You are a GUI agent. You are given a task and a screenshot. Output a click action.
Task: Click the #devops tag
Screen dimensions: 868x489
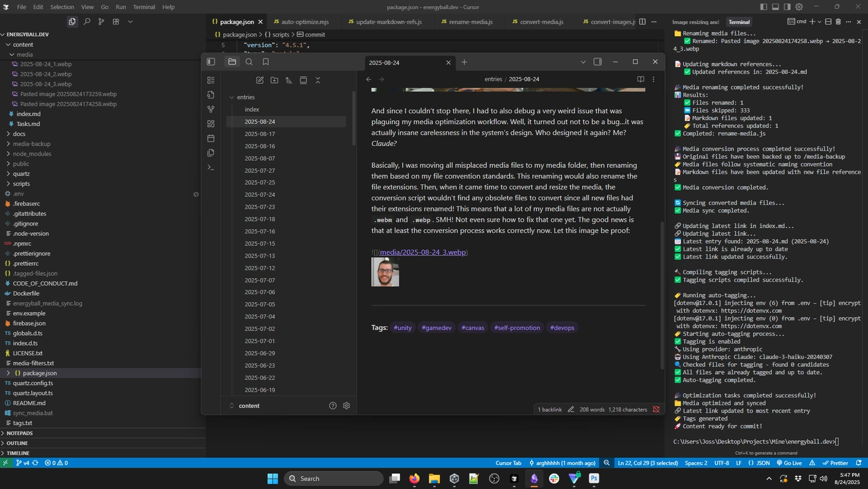[x=562, y=328]
